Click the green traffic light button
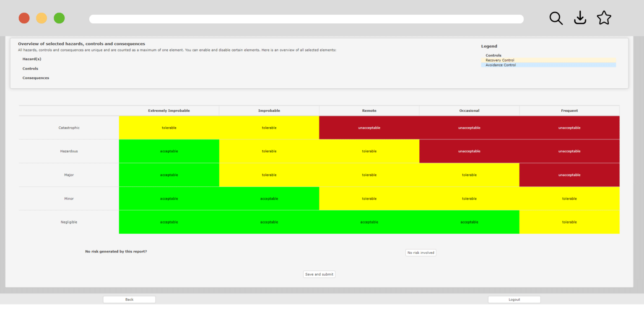Viewport: 644px width, 309px height. coord(59,18)
